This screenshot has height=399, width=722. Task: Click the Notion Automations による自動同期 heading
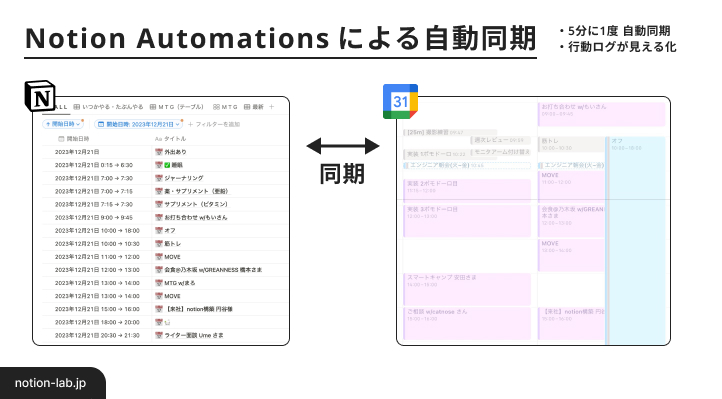(280, 38)
